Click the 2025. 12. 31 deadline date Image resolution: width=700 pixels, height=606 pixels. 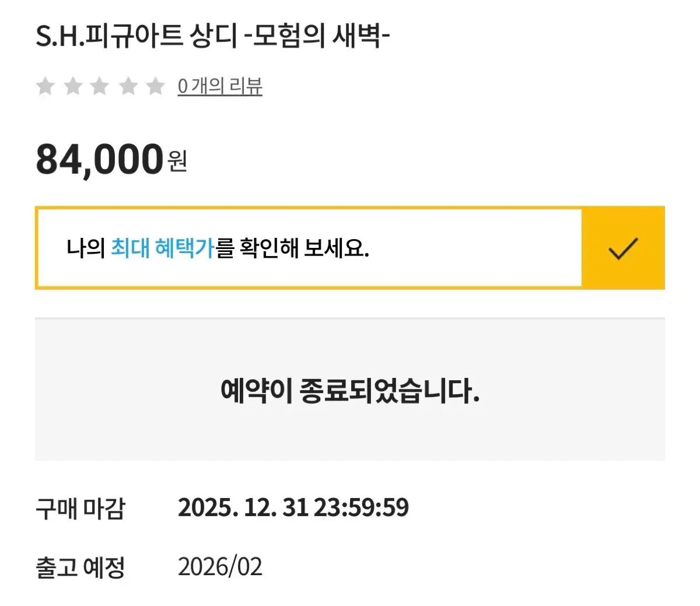[243, 507]
